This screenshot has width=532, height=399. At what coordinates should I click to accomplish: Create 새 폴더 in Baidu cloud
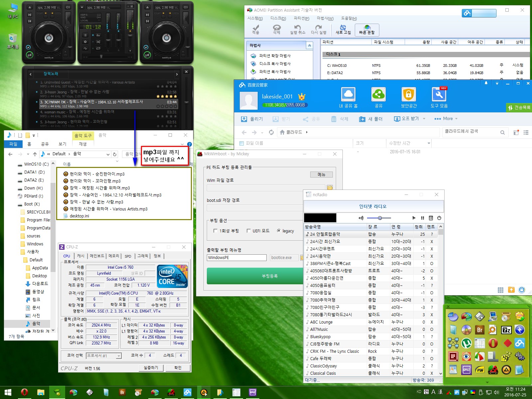pos(371,119)
